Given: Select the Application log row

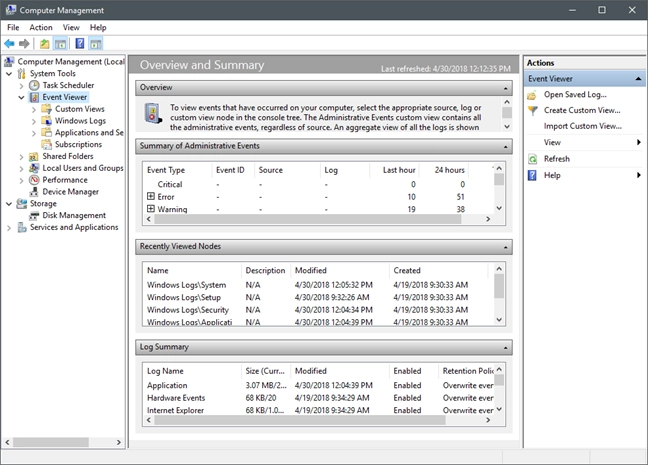Looking at the screenshot, I should pyautogui.click(x=318, y=385).
